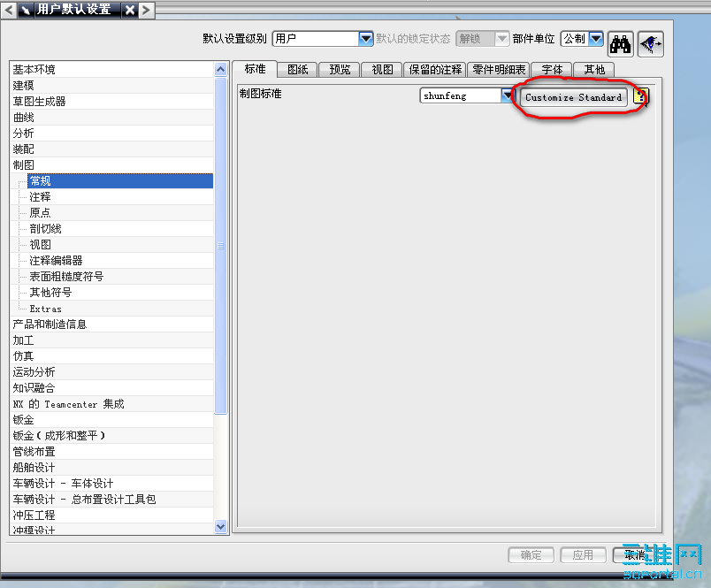The width and height of the screenshot is (711, 588).
Task: Select 注释 under 制图
Action: (x=120, y=197)
